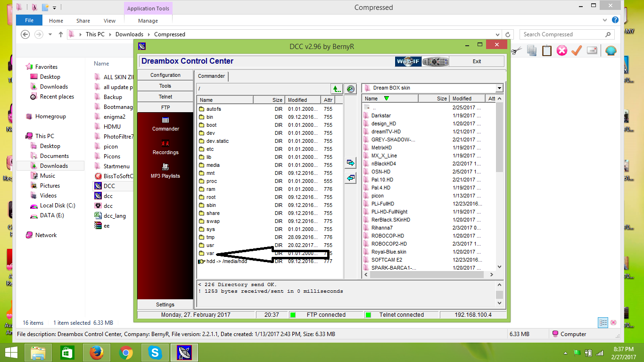Click the Paste clipboard icon in Explorer

pyautogui.click(x=547, y=50)
